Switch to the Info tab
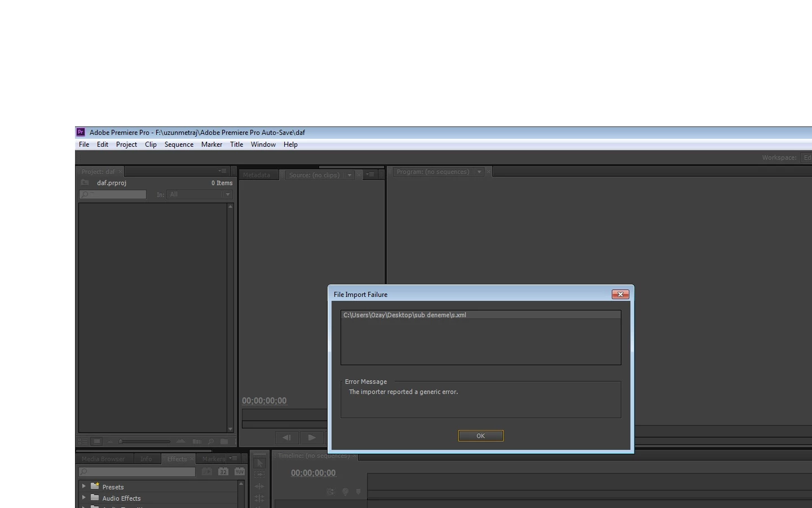Image resolution: width=812 pixels, height=508 pixels. [146, 459]
